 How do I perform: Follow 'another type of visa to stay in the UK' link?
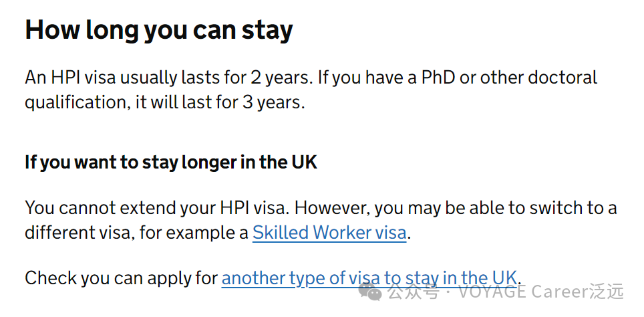(369, 278)
